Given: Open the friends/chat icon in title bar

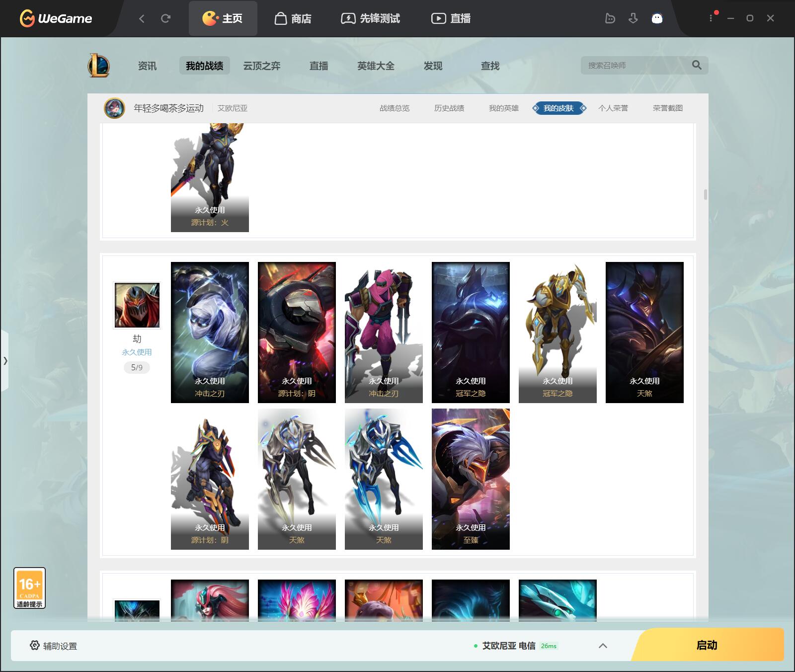Looking at the screenshot, I should (610, 18).
